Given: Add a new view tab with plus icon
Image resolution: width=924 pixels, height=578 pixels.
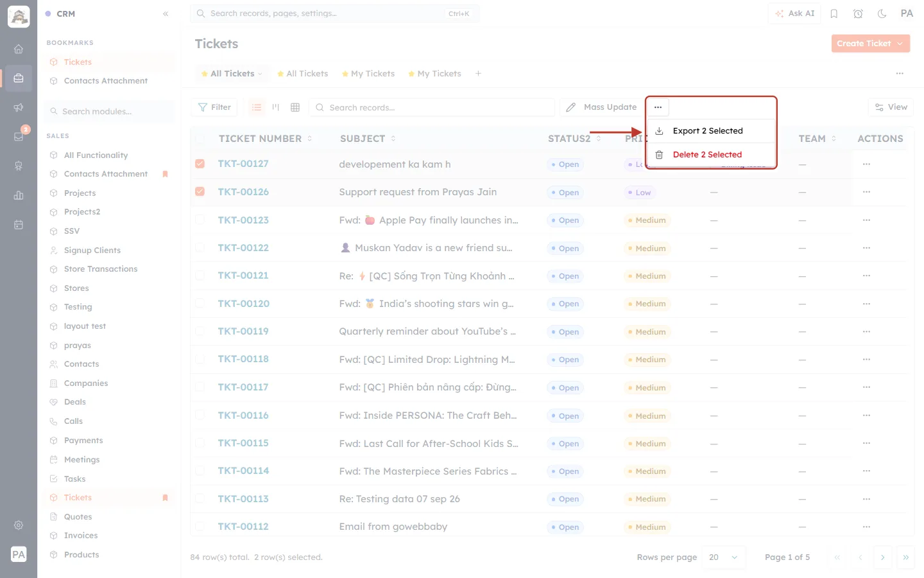Looking at the screenshot, I should 478,74.
